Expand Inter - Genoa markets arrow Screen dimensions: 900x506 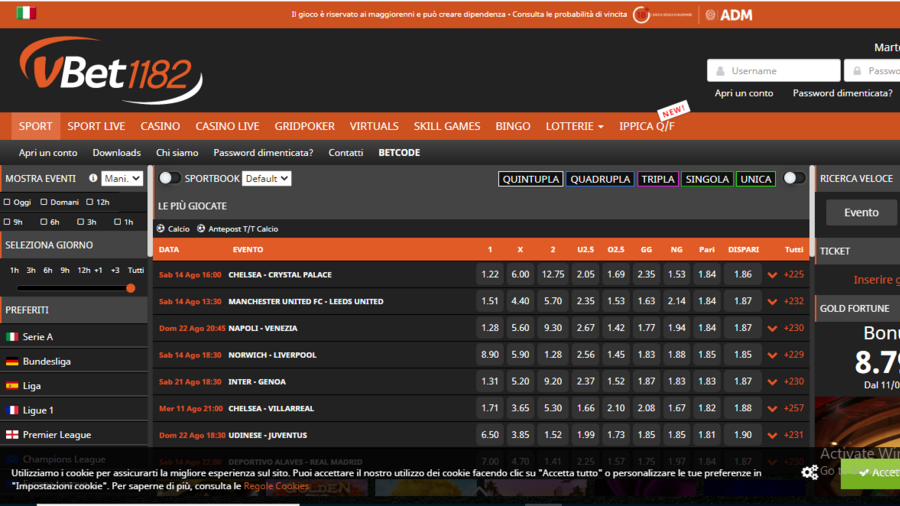click(x=772, y=382)
